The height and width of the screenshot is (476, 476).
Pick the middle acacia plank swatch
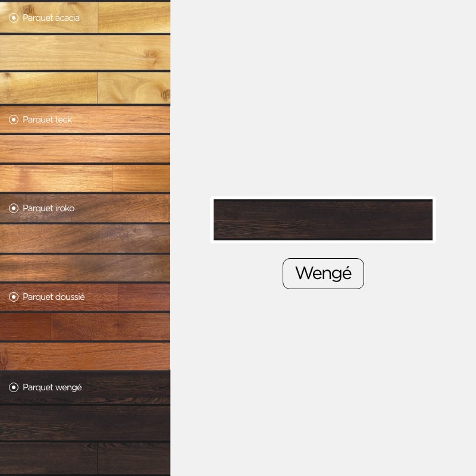coord(85,52)
